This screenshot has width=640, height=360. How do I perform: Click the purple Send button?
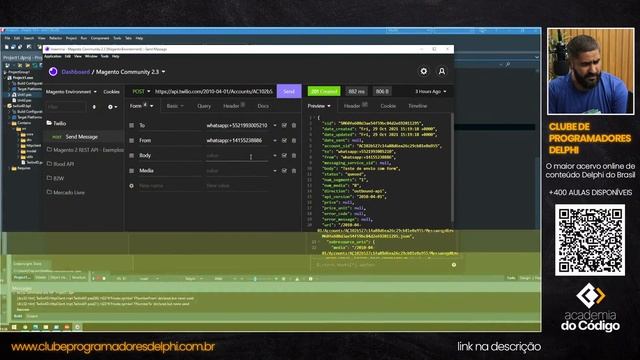pos(289,91)
